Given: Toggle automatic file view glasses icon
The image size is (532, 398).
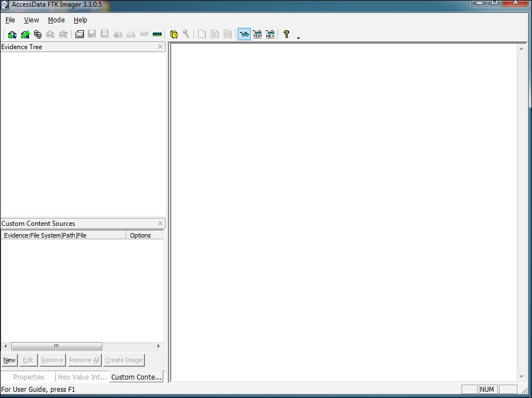Looking at the screenshot, I should coord(244,34).
